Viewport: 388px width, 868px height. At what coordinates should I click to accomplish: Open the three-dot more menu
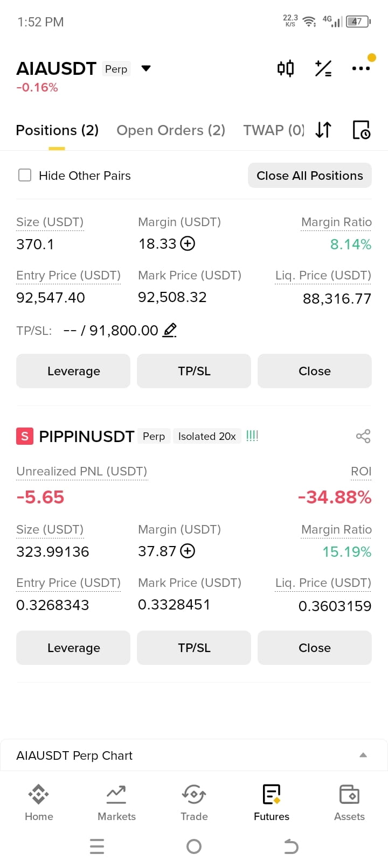coord(361,68)
